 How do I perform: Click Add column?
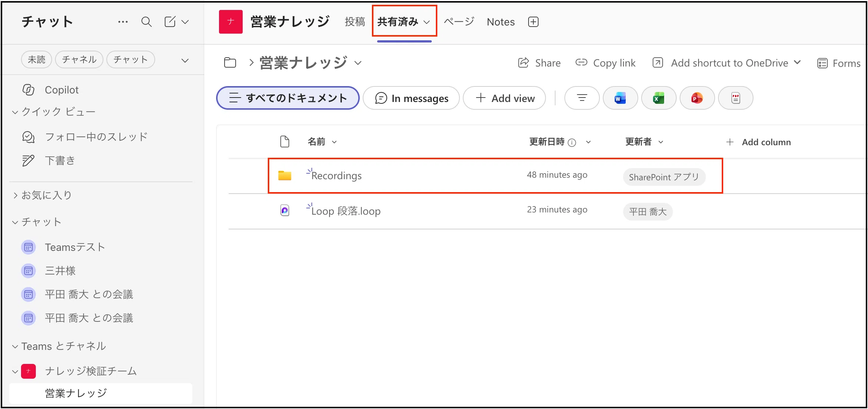click(x=758, y=142)
